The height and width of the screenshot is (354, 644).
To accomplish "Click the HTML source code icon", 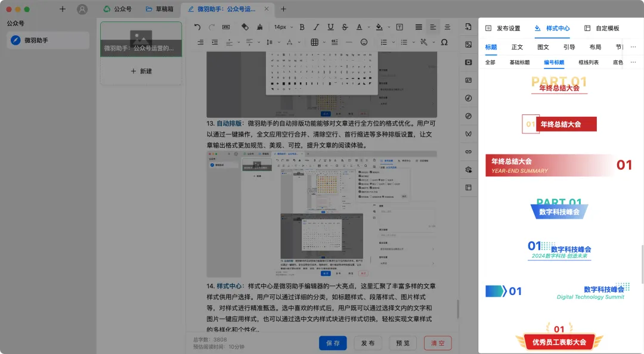I will tap(226, 27).
